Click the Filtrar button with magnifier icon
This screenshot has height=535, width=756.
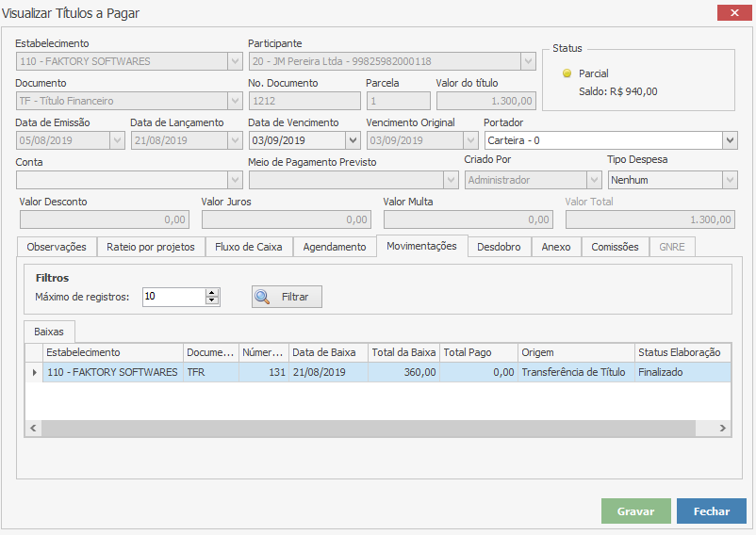[x=287, y=297]
